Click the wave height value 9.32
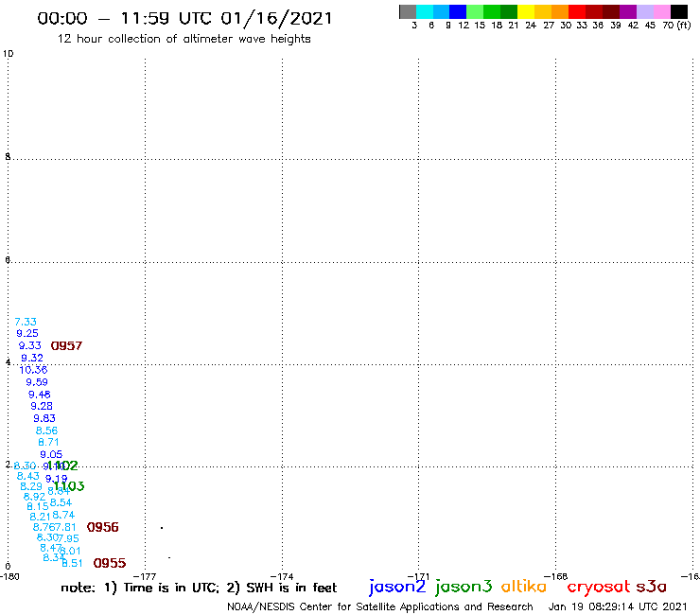 (32, 359)
